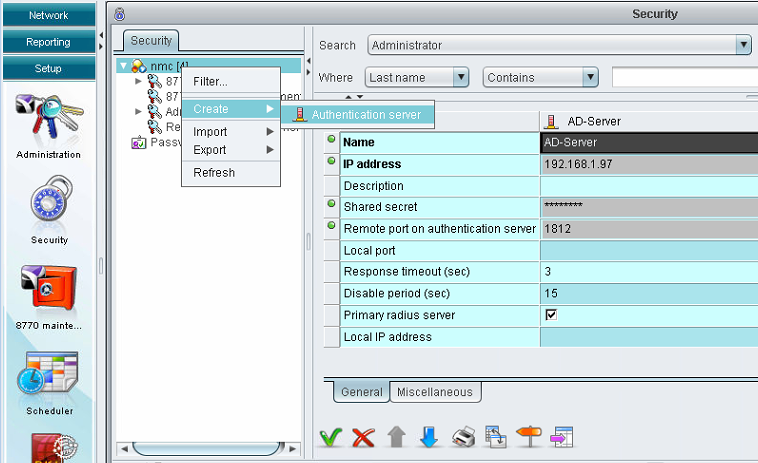Image resolution: width=758 pixels, height=463 pixels.
Task: Click the green checkmark apply icon
Action: tap(331, 437)
